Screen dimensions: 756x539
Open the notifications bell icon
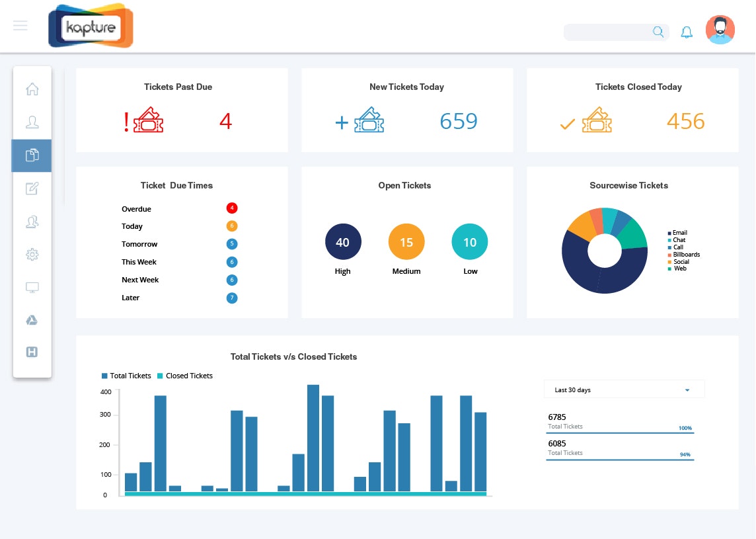pyautogui.click(x=687, y=32)
